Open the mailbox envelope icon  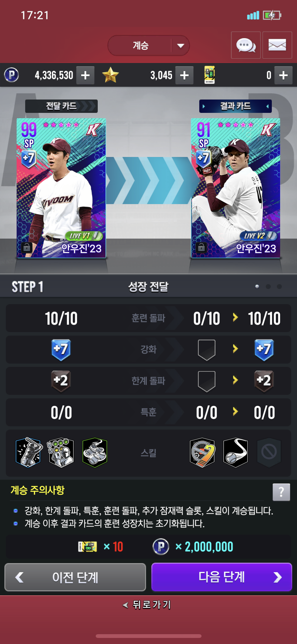click(x=277, y=45)
